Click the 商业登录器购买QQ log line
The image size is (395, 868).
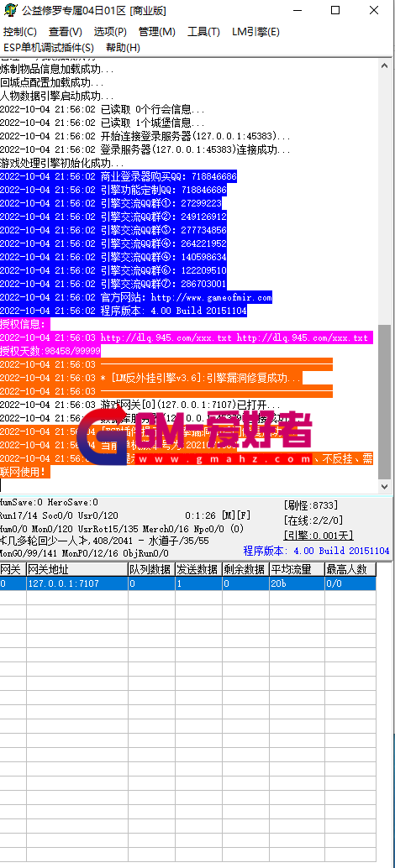click(x=118, y=176)
